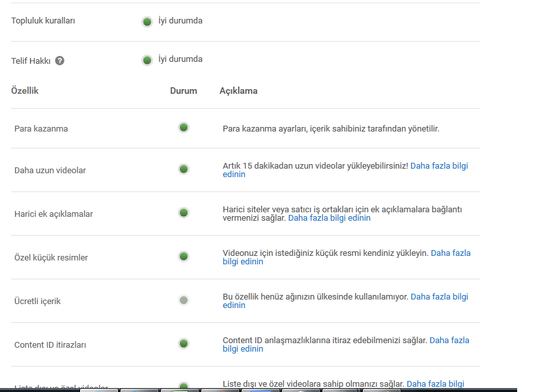The width and height of the screenshot is (538, 392).
Task: Click the green status dot for Content ID itirazları
Action: (x=184, y=343)
